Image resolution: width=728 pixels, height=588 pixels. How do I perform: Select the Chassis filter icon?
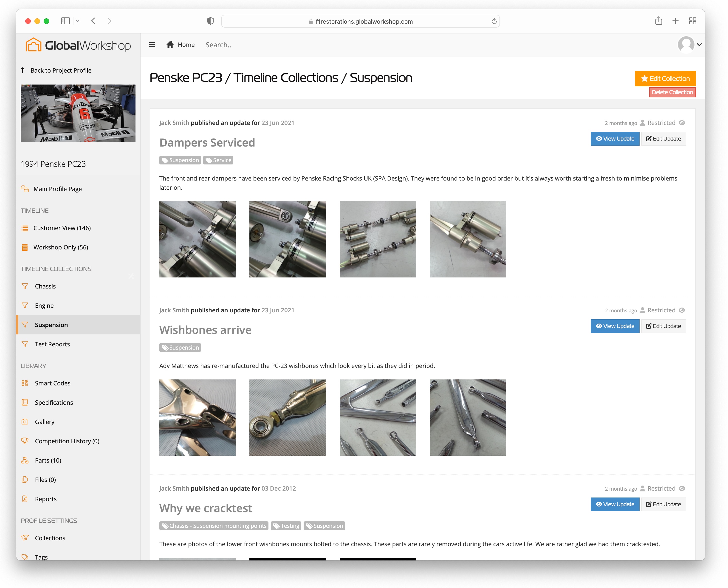(x=25, y=286)
